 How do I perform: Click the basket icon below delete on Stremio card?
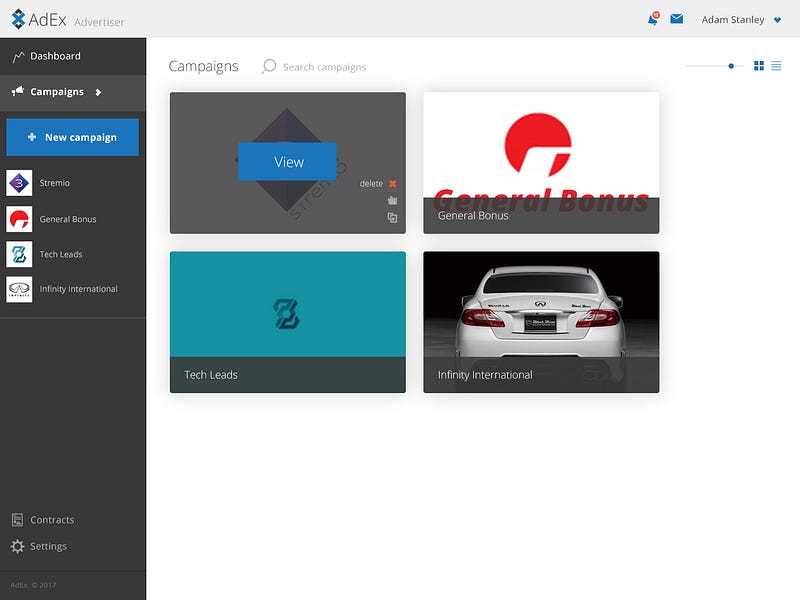pos(392,201)
